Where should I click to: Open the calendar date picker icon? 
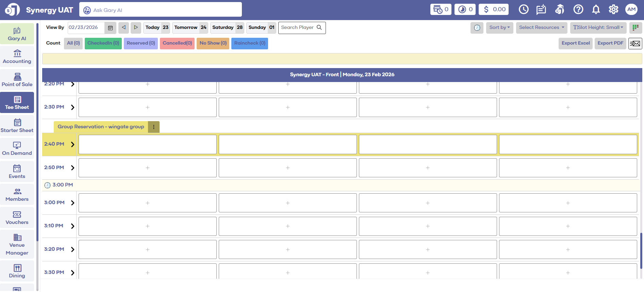(x=110, y=28)
